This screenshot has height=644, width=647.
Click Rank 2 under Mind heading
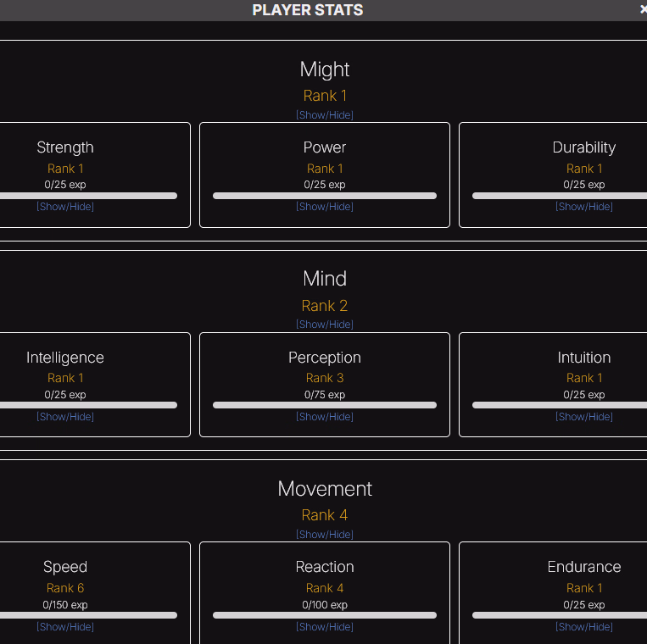[325, 306]
